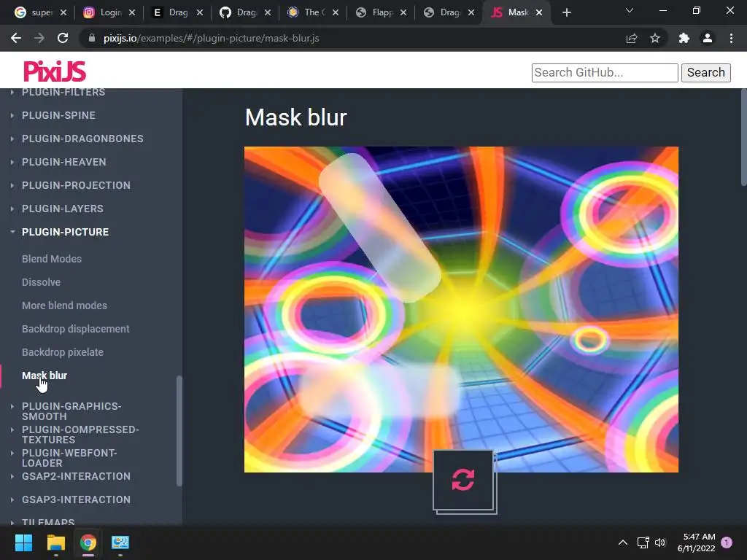Click the PixiJS logo

[55, 71]
